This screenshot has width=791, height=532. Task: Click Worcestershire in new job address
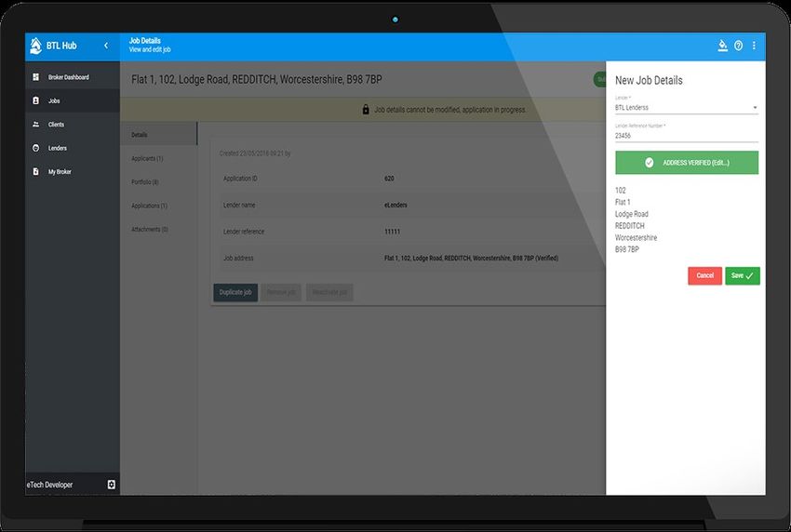pos(636,237)
